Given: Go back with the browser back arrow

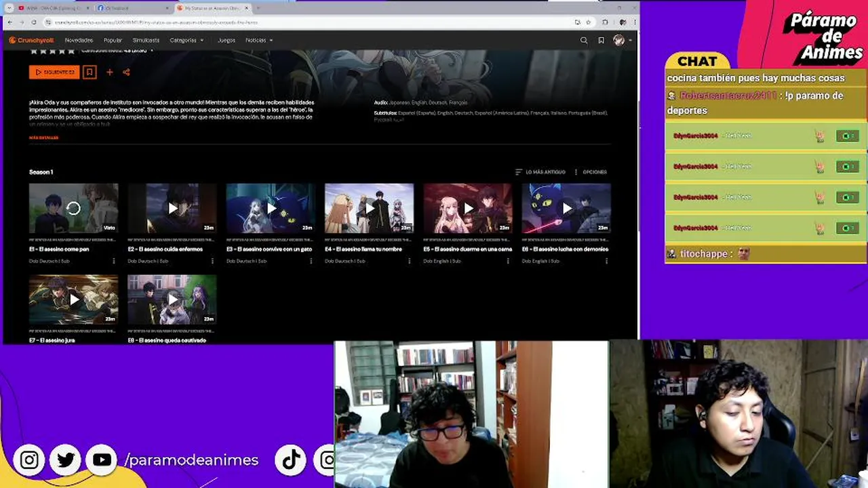Looking at the screenshot, I should click(x=10, y=22).
